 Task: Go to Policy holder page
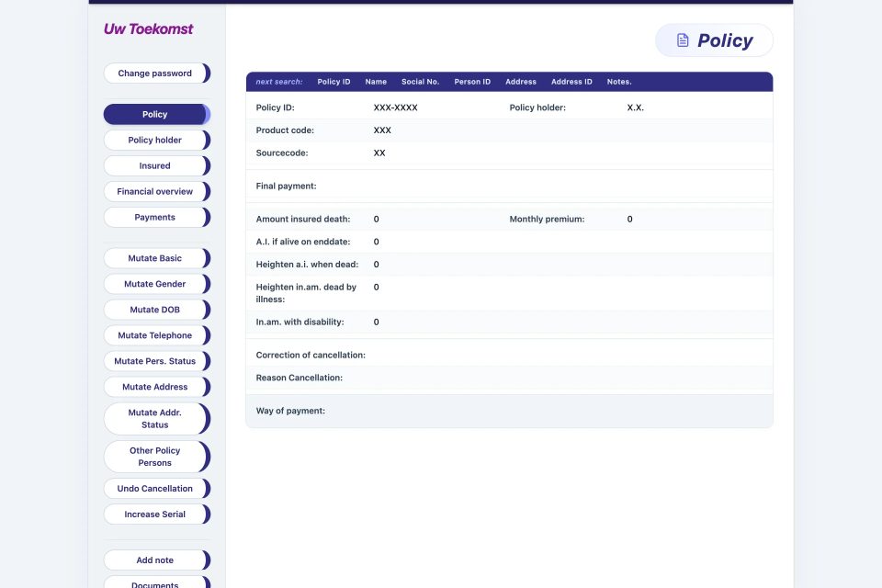click(156, 140)
